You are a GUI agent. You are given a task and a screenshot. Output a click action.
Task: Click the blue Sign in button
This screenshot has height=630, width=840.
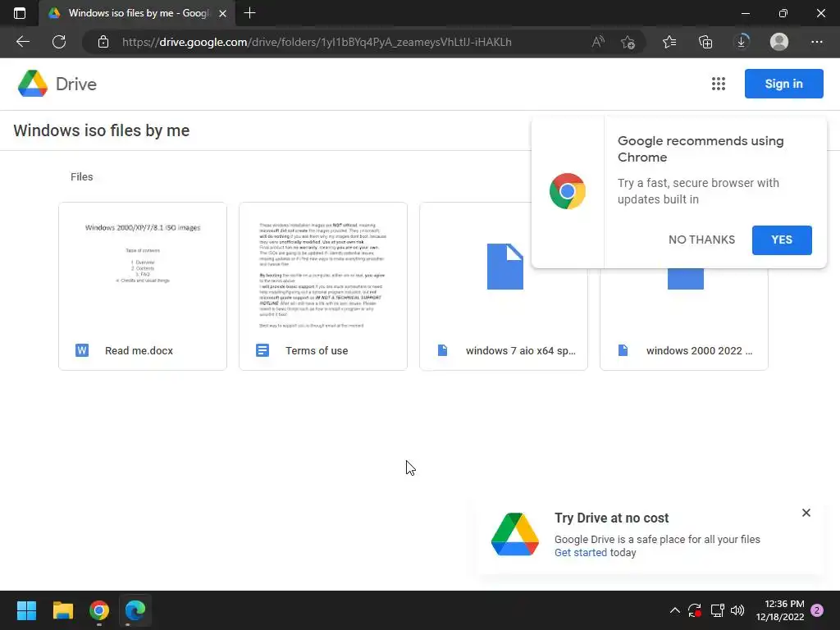coord(783,84)
